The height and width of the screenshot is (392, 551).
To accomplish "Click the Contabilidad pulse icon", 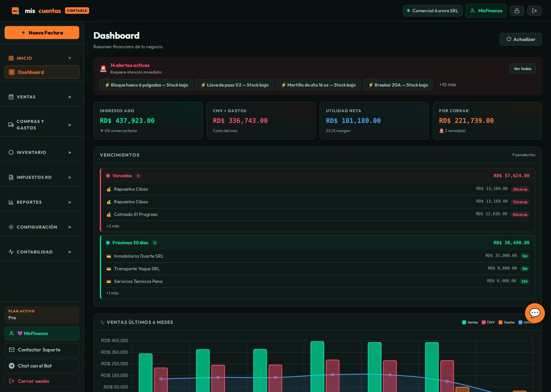I will pyautogui.click(x=11, y=252).
